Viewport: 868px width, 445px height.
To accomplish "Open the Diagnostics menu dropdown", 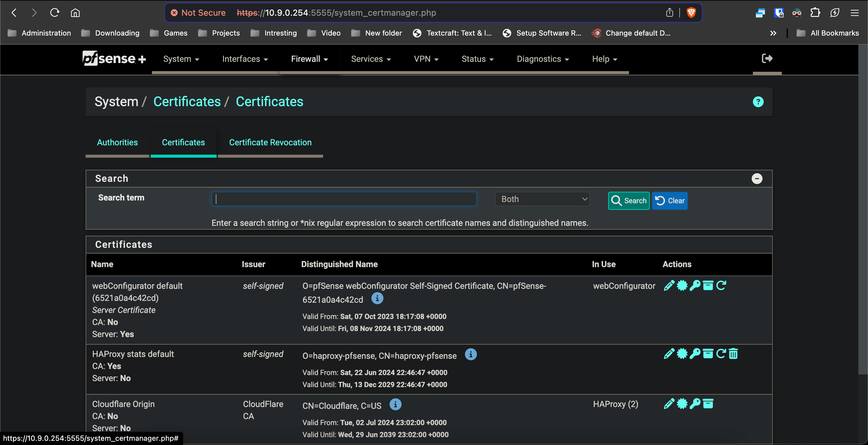I will coord(543,59).
